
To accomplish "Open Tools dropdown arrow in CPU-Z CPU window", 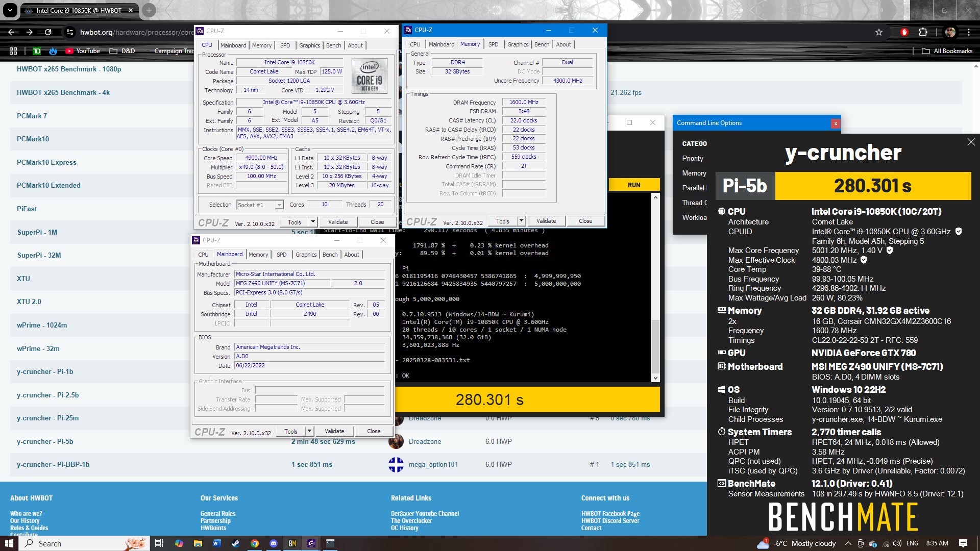I will pos(313,222).
